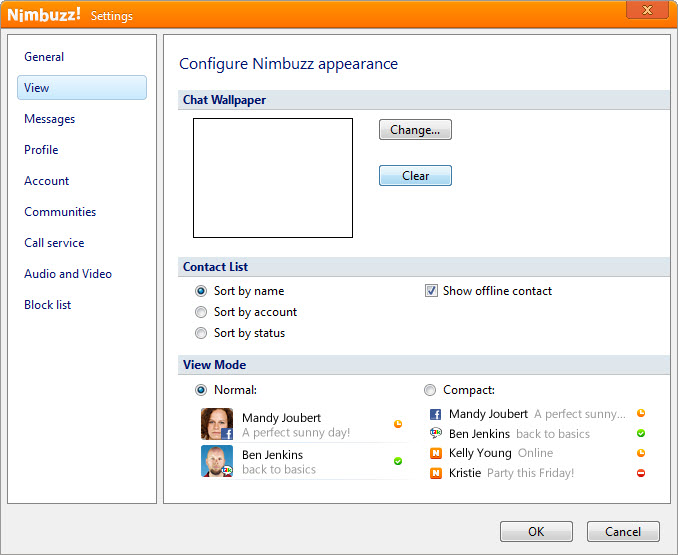
Task: Open the Audio and Video settings
Action: click(68, 274)
